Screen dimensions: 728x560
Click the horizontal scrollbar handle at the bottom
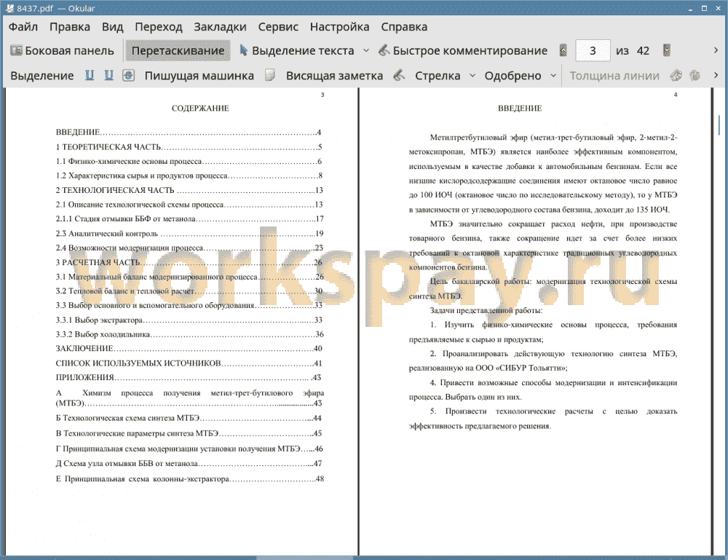coord(304,558)
